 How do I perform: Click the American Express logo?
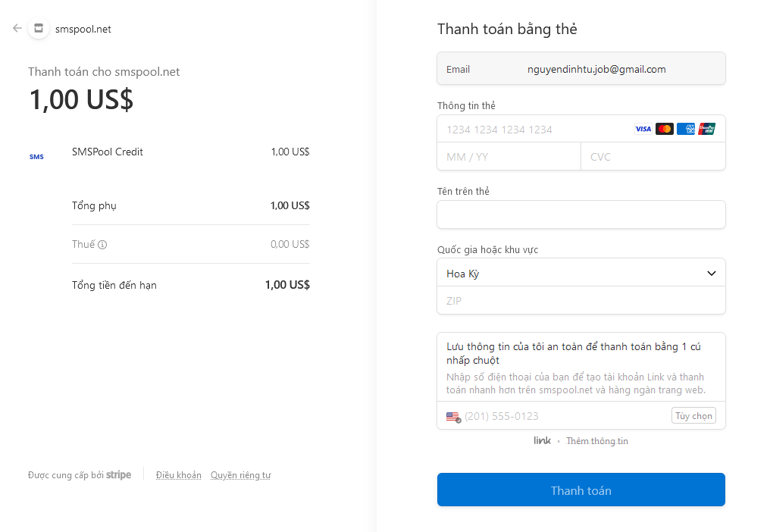point(686,129)
